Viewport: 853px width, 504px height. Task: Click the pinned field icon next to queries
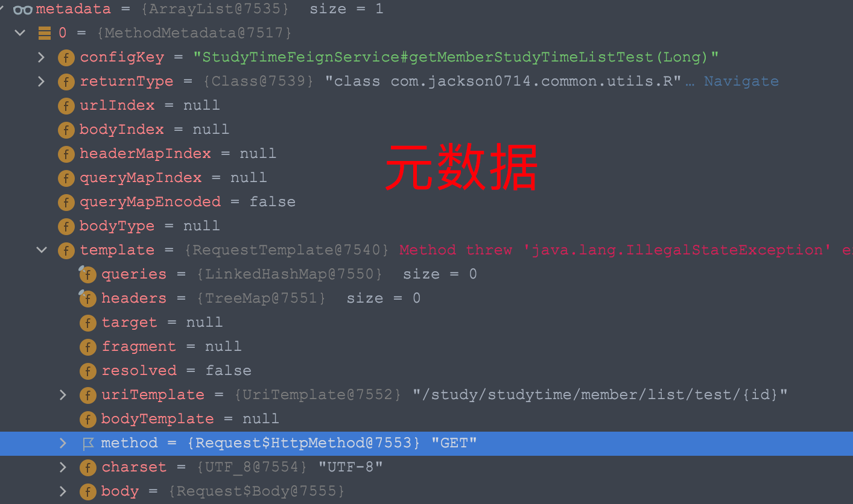87,274
